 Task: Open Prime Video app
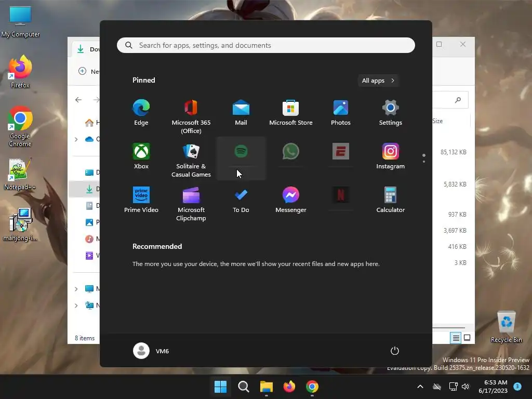(x=141, y=200)
